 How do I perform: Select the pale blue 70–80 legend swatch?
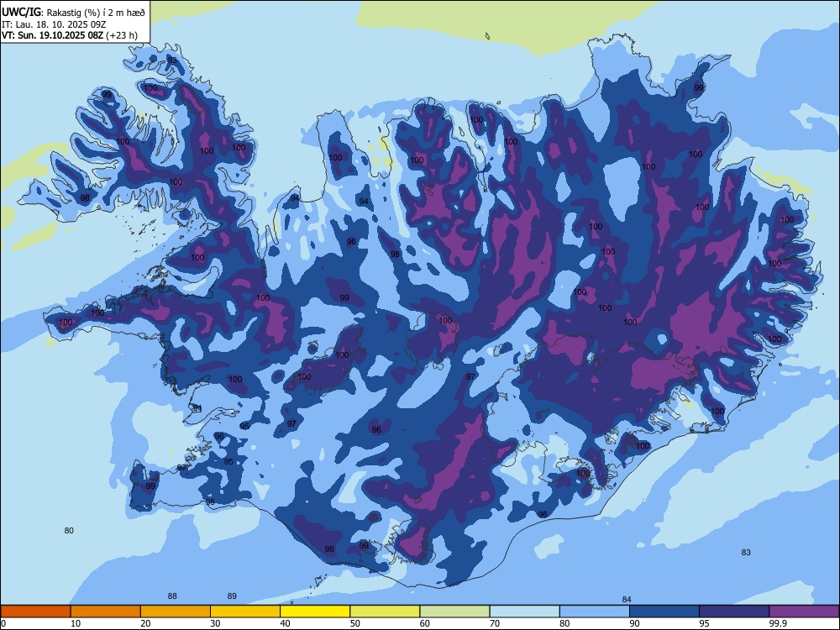524,612
